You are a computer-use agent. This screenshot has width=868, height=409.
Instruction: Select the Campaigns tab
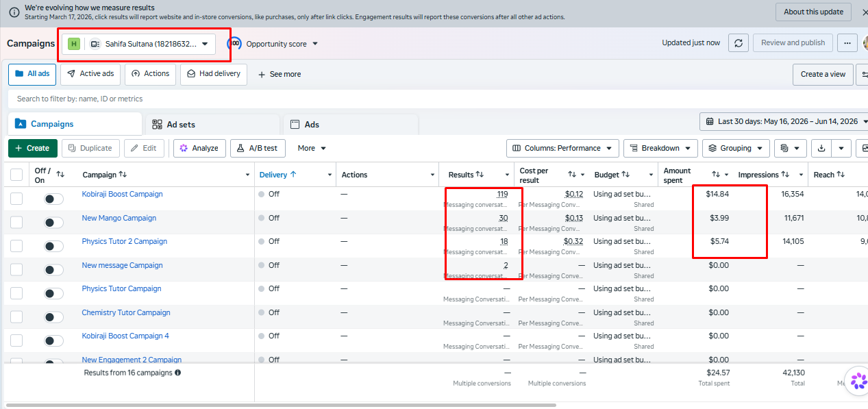click(x=75, y=124)
